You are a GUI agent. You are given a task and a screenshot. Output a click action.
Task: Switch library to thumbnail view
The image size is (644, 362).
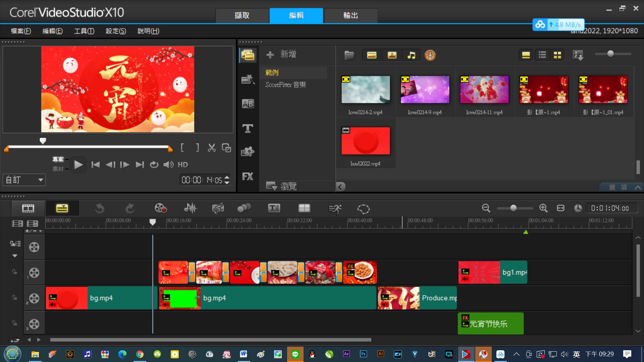(557, 55)
